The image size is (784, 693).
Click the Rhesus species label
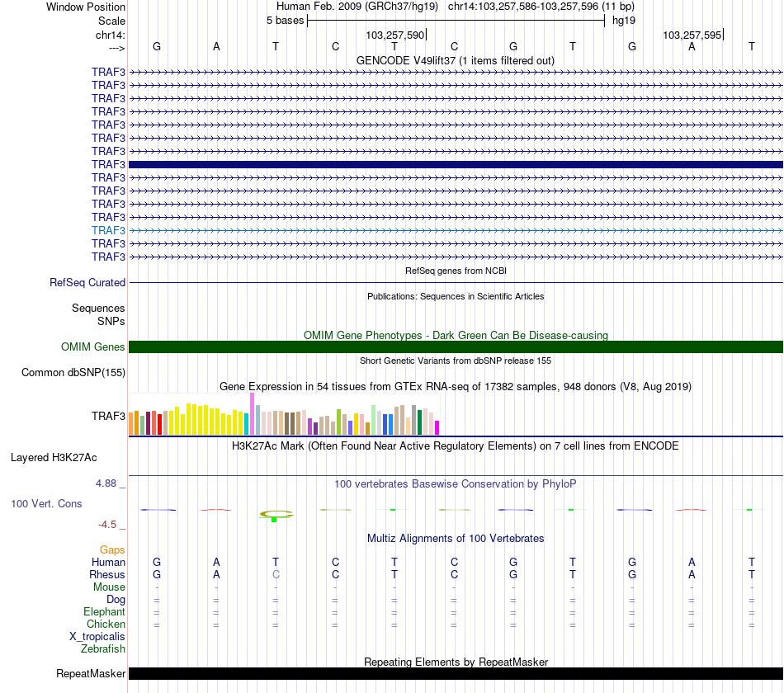107,575
